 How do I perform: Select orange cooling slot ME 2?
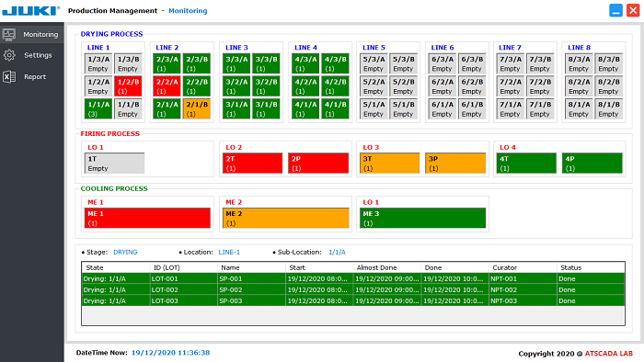[286, 218]
